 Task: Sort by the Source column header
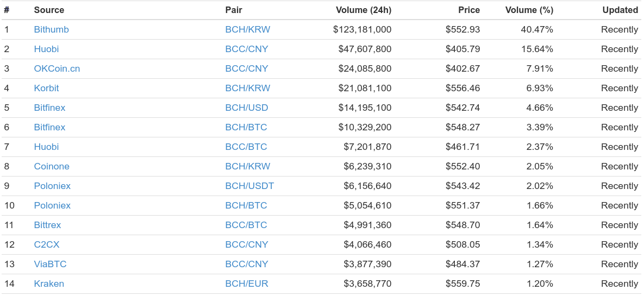pyautogui.click(x=49, y=10)
